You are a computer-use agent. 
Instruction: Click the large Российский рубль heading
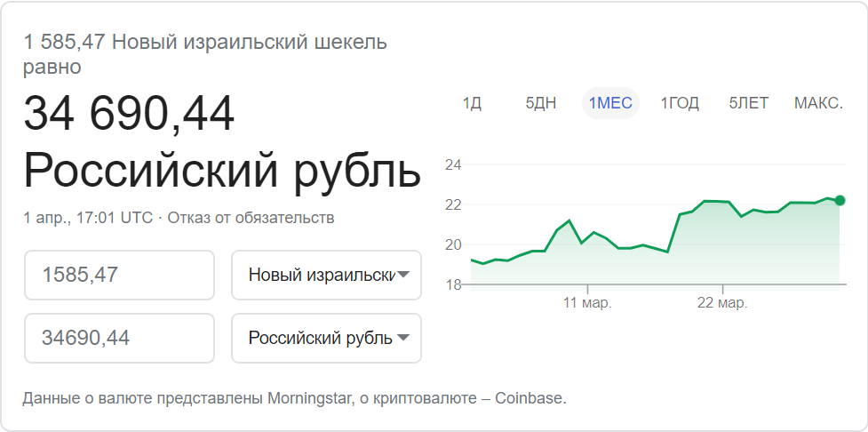[x=221, y=170]
